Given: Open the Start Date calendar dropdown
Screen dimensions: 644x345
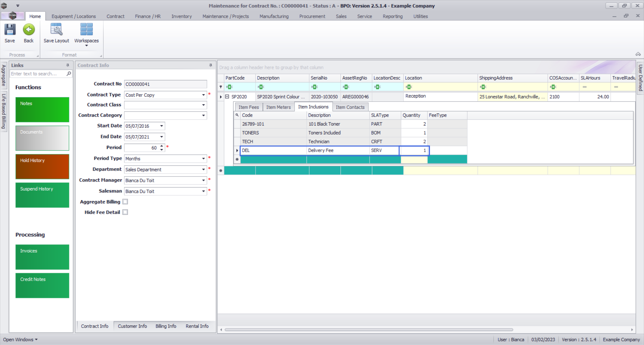Looking at the screenshot, I should 162,126.
